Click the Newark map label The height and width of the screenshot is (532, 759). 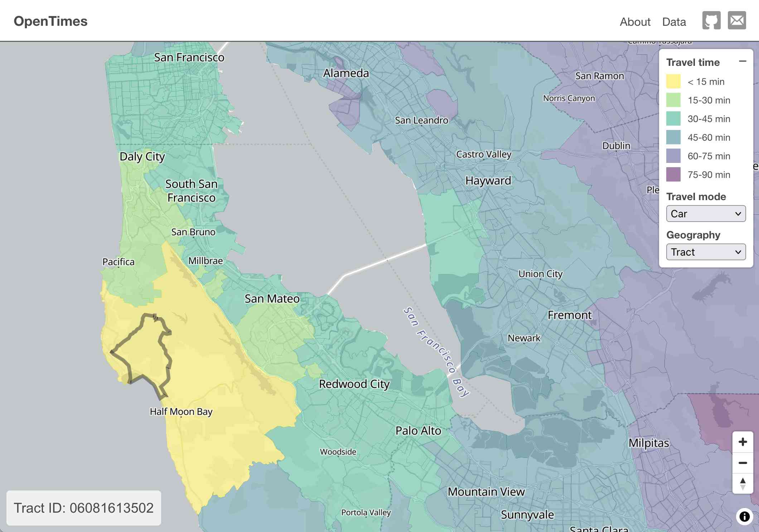[x=524, y=338]
